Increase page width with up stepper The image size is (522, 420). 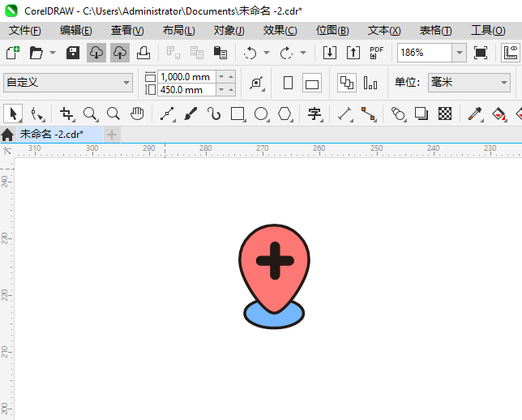coord(231,76)
